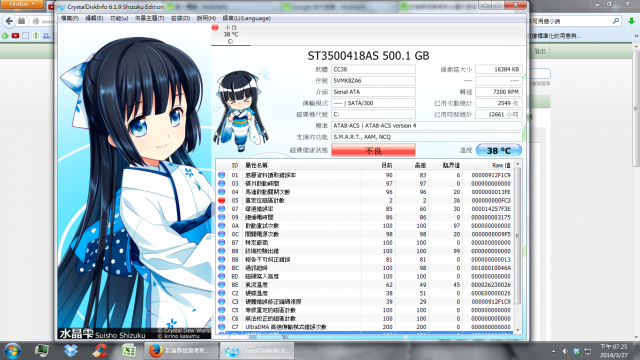The height and width of the screenshot is (360, 640).
Task: Click the red YouTube bookmark icon in Firefox
Action: click(x=16, y=36)
